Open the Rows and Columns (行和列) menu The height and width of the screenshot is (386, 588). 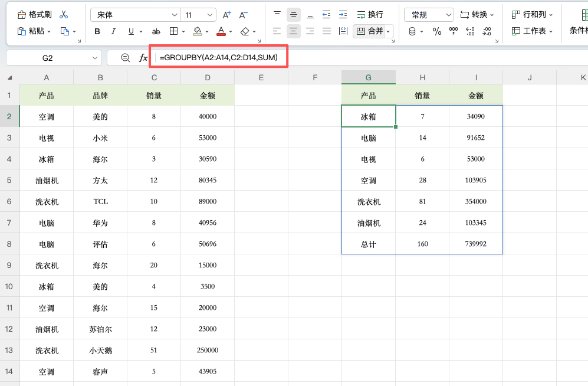pos(532,15)
